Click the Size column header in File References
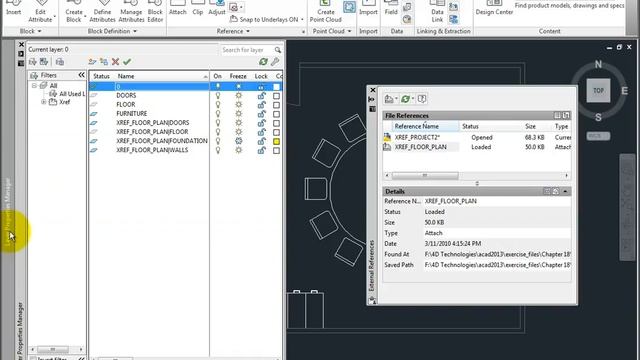Image resolution: width=640 pixels, height=360 pixels. 530,127
